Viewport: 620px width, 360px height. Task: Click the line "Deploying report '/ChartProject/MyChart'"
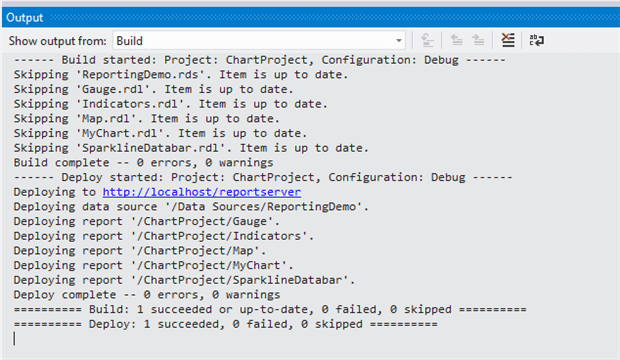(153, 265)
